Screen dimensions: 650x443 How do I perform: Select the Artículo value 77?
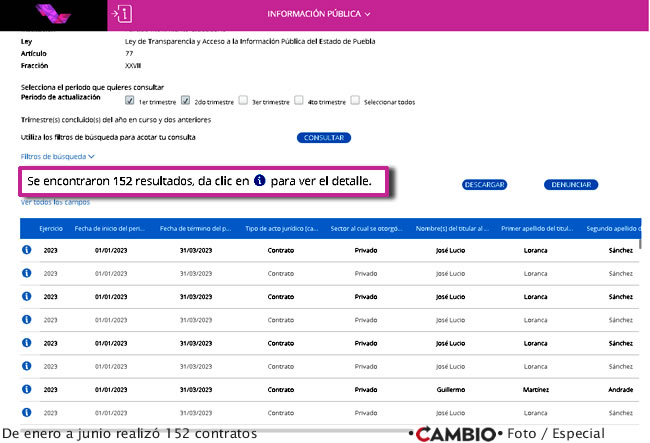point(129,53)
